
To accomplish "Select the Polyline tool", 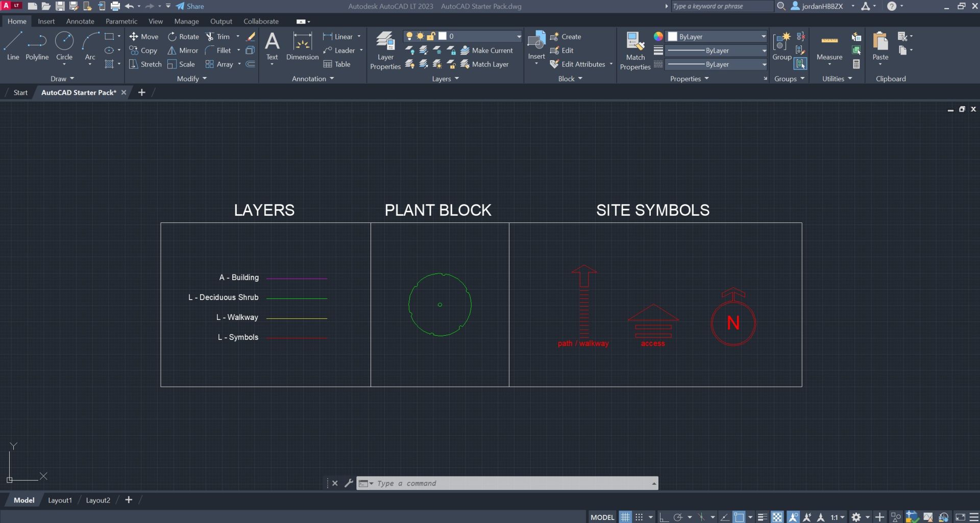I will coord(37,46).
